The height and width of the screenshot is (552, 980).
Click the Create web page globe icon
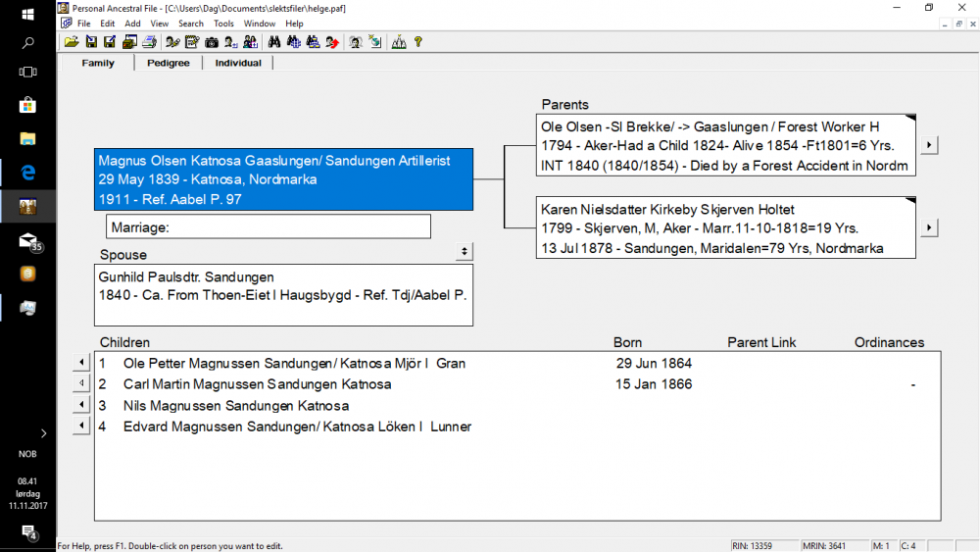tap(375, 42)
